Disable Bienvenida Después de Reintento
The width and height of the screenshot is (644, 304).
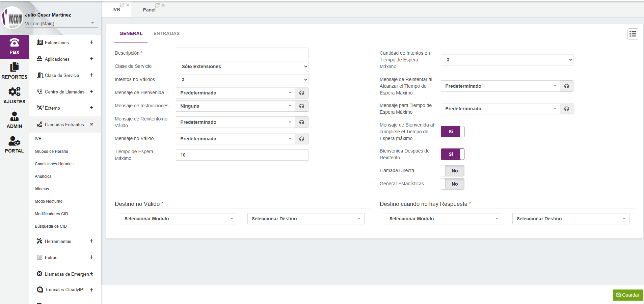[452, 154]
